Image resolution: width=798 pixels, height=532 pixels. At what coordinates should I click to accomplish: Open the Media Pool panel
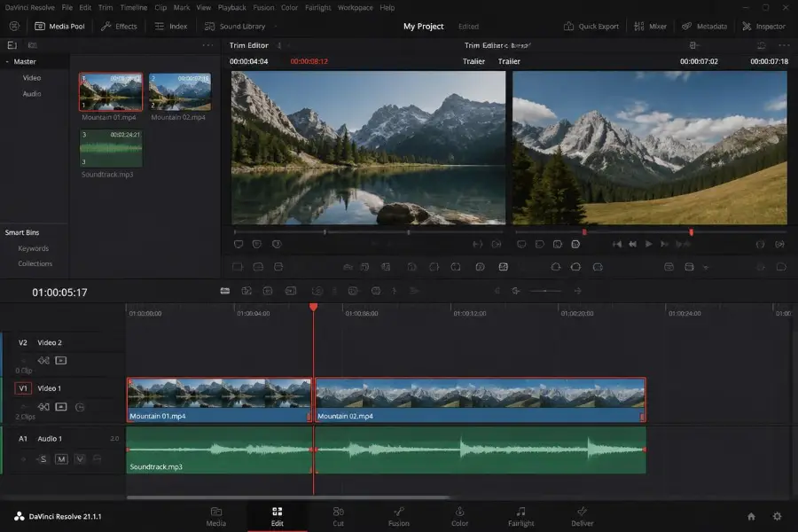click(59, 26)
